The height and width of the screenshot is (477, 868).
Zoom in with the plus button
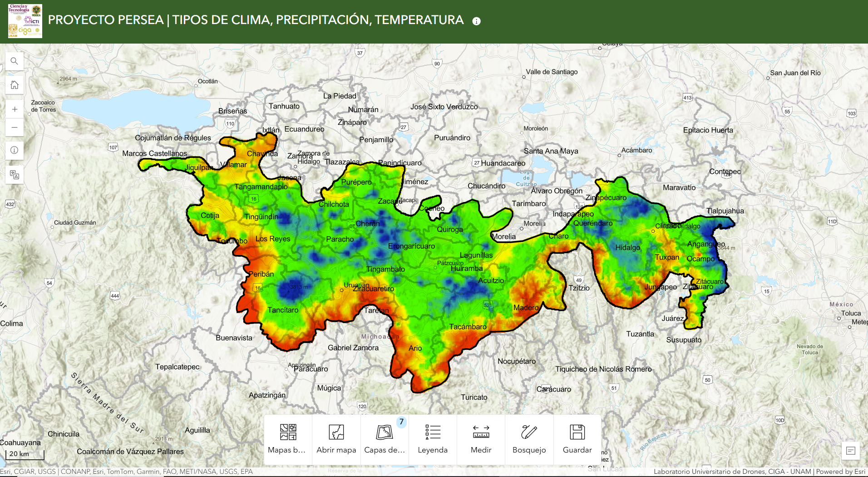15,109
